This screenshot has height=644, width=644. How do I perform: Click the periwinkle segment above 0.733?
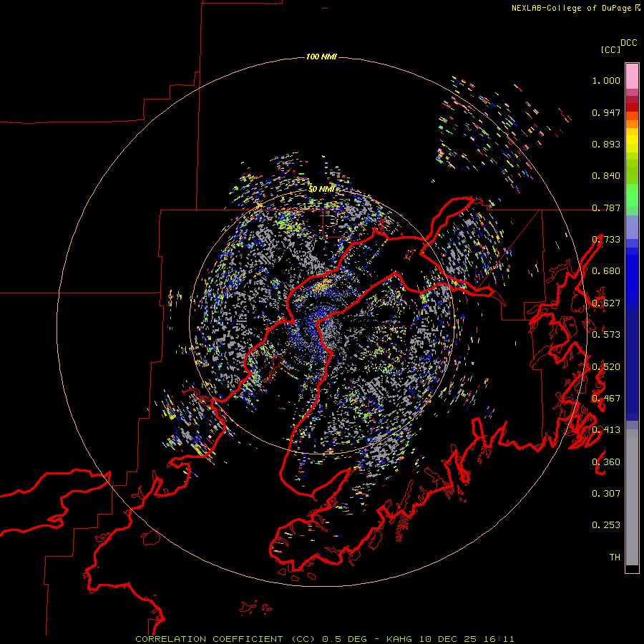coord(632,227)
